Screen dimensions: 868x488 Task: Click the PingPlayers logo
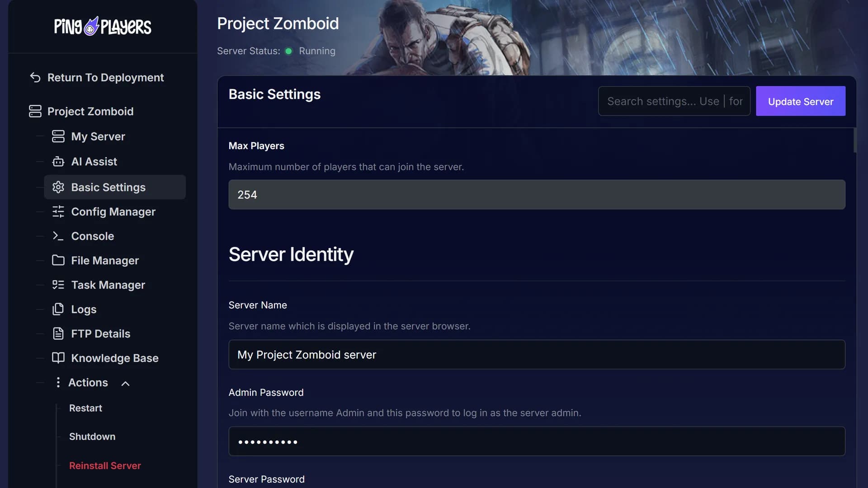(x=103, y=26)
